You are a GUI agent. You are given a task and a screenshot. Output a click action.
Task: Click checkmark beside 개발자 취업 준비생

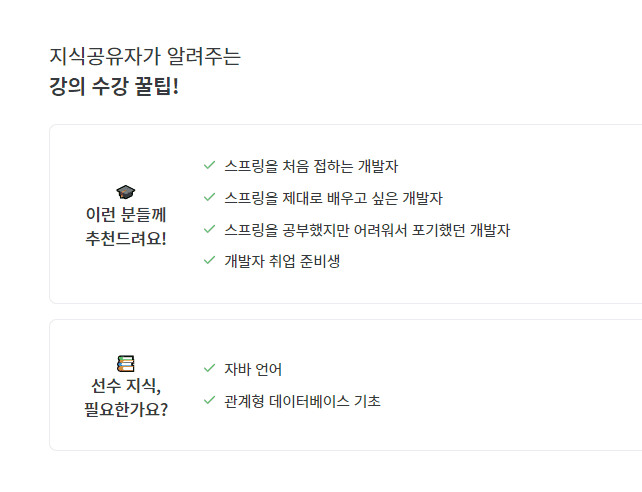click(x=209, y=260)
